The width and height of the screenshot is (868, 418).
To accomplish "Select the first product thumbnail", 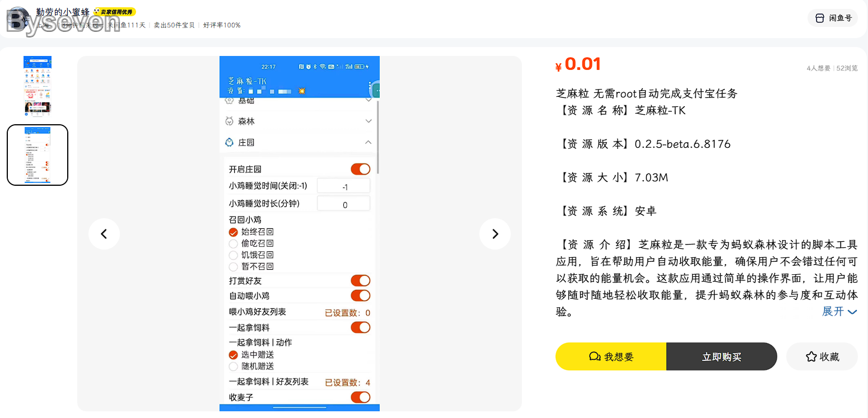I will tap(38, 86).
